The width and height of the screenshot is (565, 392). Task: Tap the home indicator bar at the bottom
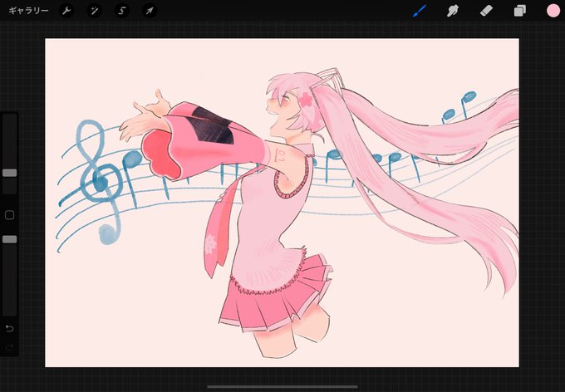click(282, 387)
